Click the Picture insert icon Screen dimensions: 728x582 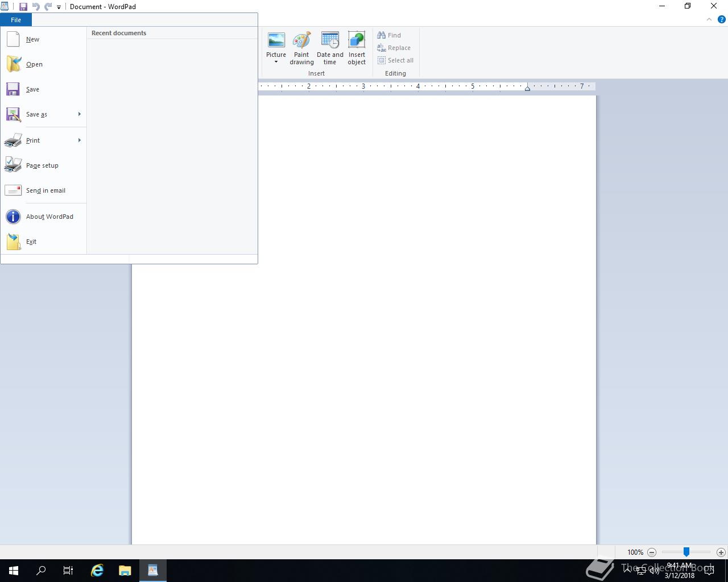(x=276, y=41)
